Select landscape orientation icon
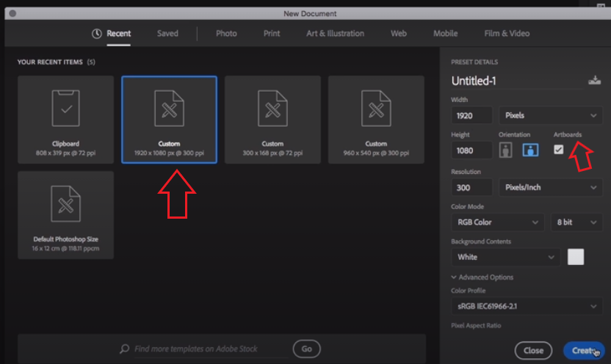The height and width of the screenshot is (364, 611). (x=530, y=150)
